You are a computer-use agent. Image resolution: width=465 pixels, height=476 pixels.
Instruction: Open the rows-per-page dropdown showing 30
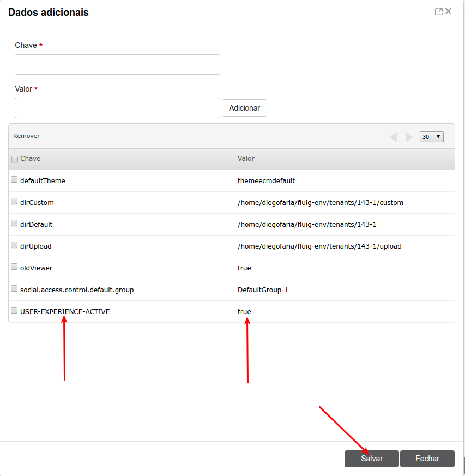431,137
